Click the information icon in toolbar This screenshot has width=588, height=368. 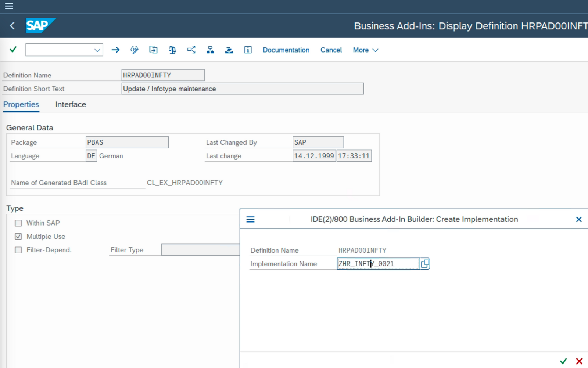(x=248, y=50)
